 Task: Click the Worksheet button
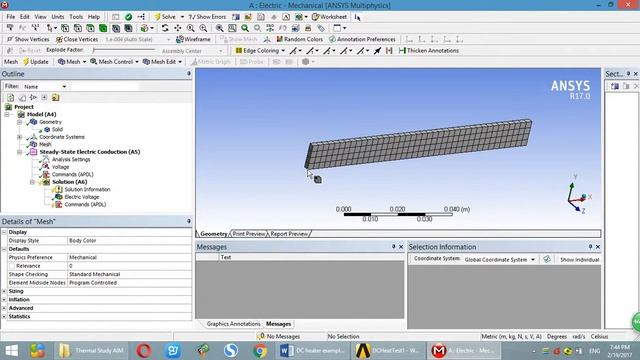tap(329, 17)
